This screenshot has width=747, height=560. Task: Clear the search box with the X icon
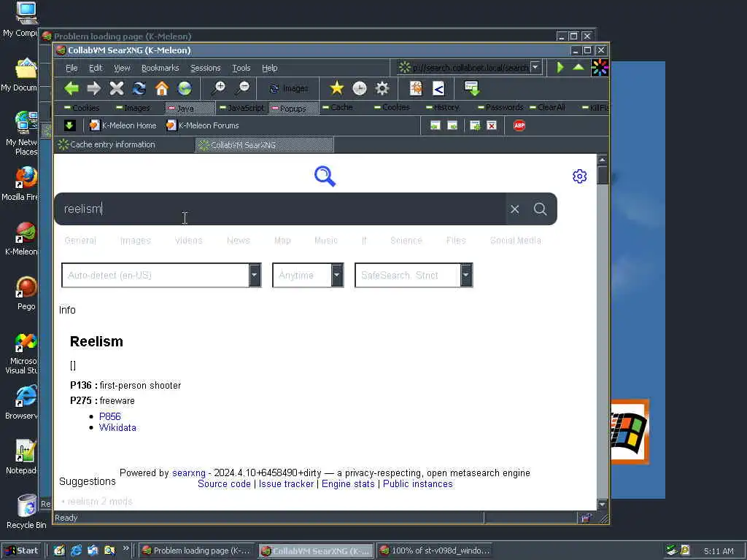coord(514,209)
